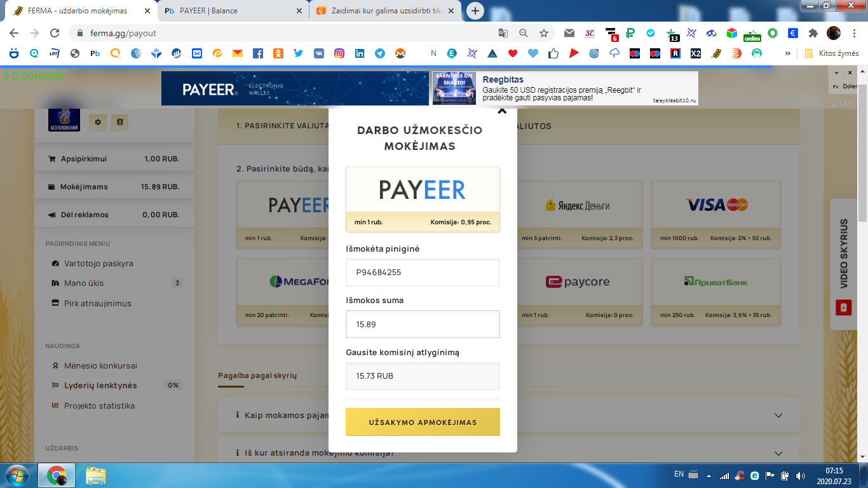Click the Payeer electronic wallet banner
Screen dimensions: 868x488
click(x=295, y=88)
